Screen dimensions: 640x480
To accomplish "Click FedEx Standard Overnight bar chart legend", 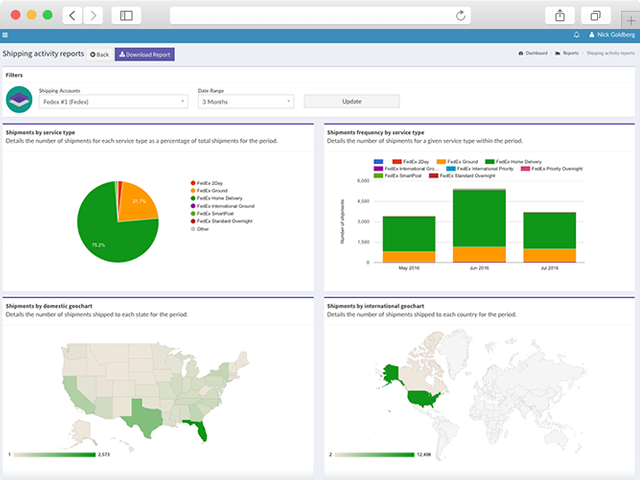I will [x=462, y=176].
